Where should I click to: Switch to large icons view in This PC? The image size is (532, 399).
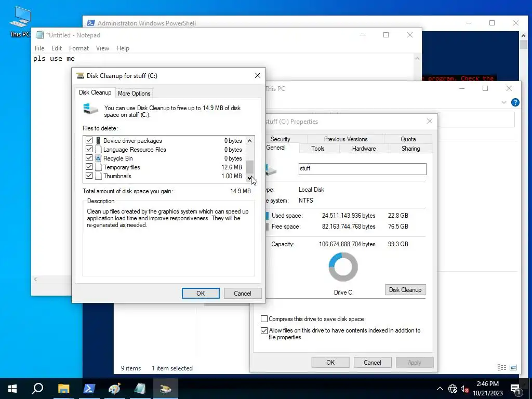coord(513,367)
